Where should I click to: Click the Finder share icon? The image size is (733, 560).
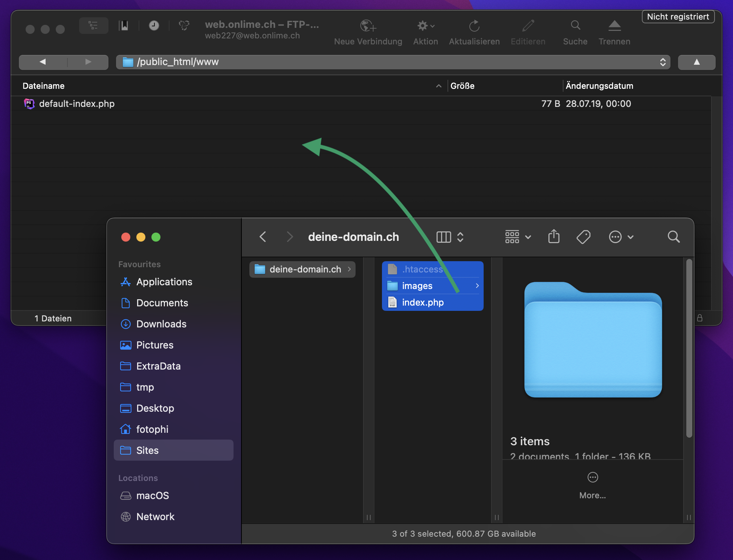[x=554, y=237]
